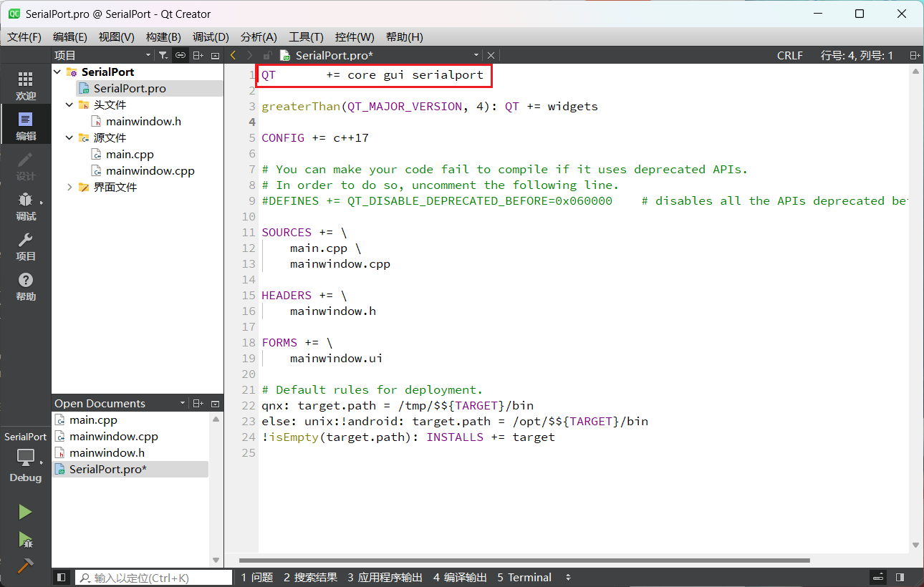Open the 视图(V) menu
This screenshot has height=587, width=924.
pos(117,37)
